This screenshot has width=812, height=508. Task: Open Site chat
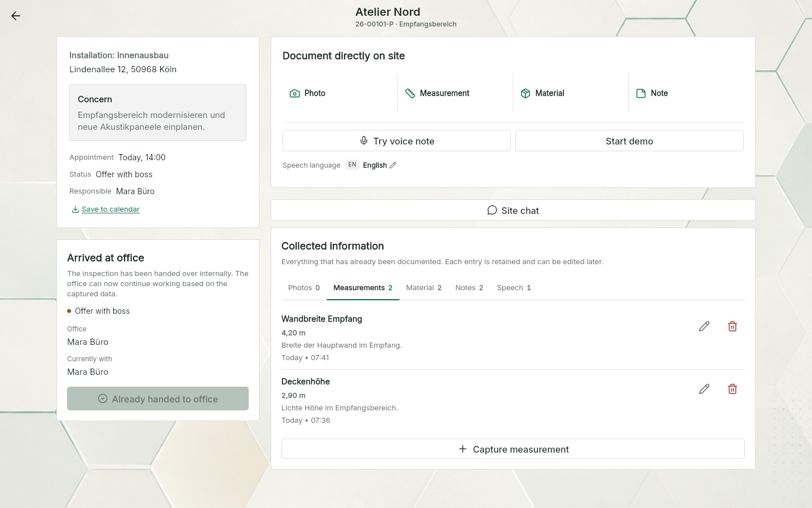(513, 210)
